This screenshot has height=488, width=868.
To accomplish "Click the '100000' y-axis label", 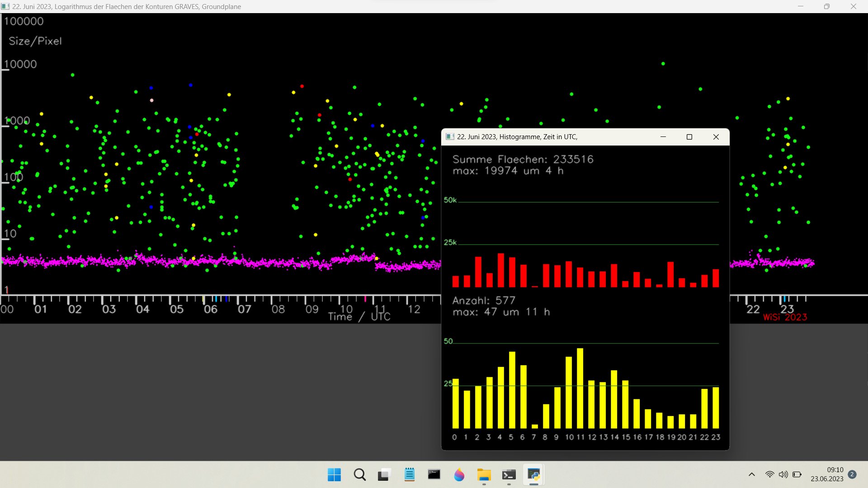I will point(24,21).
